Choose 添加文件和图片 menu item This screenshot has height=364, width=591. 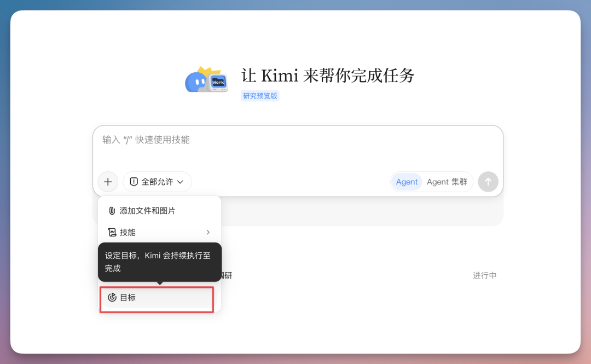[159, 211]
